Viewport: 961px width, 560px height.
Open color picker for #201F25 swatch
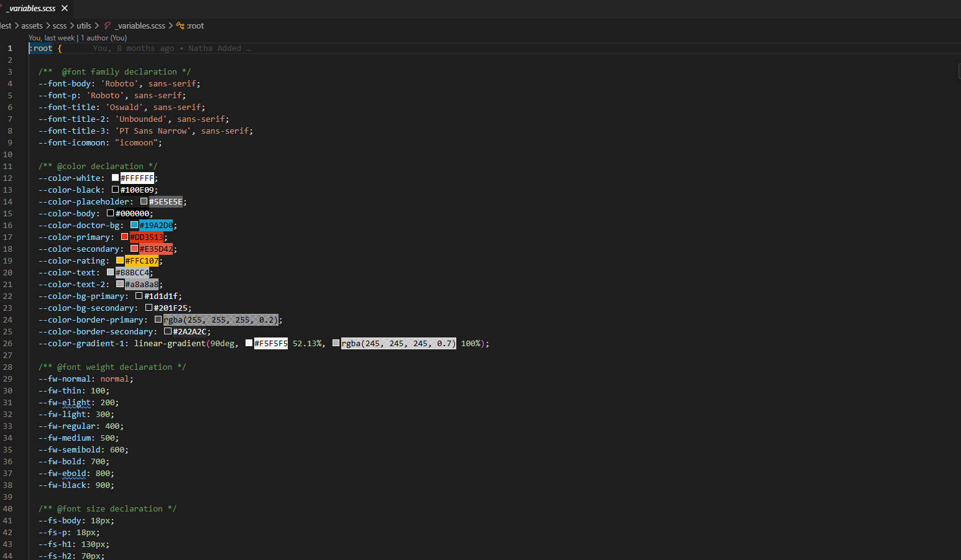pos(149,308)
